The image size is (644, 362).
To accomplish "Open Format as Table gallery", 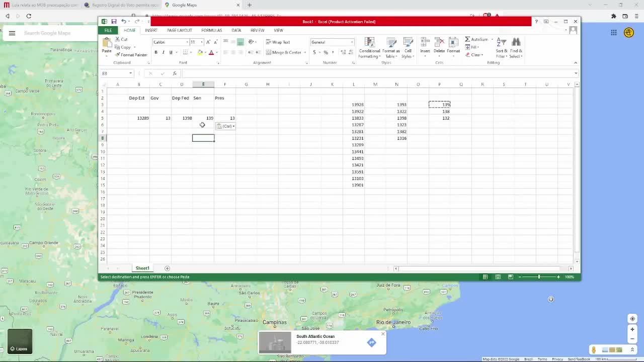I will pyautogui.click(x=391, y=48).
